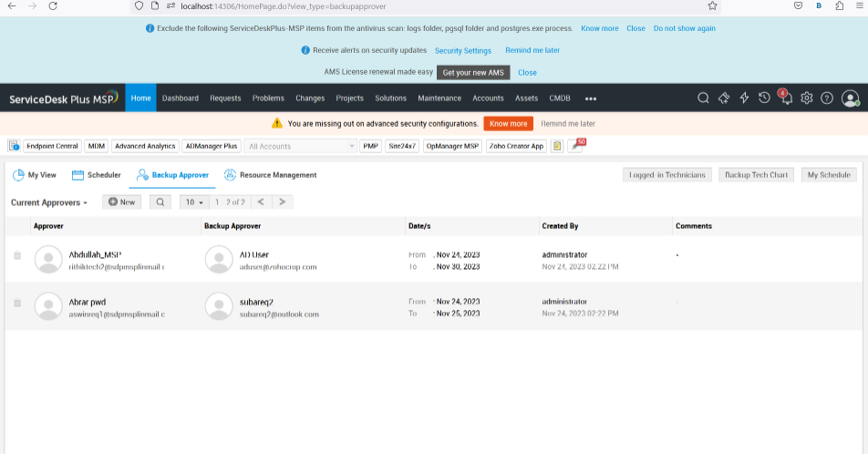Screen dimensions: 868x454
Task: Go to the next page arrow
Action: [283, 202]
